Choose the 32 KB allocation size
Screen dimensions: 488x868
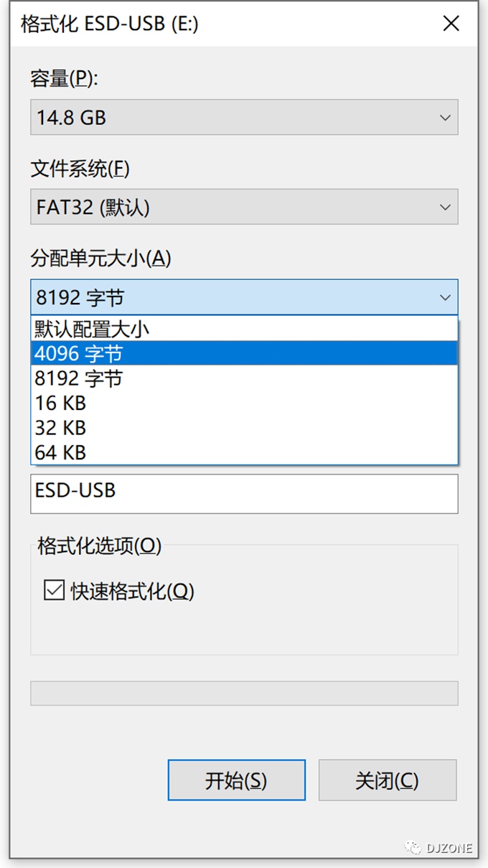(x=244, y=427)
